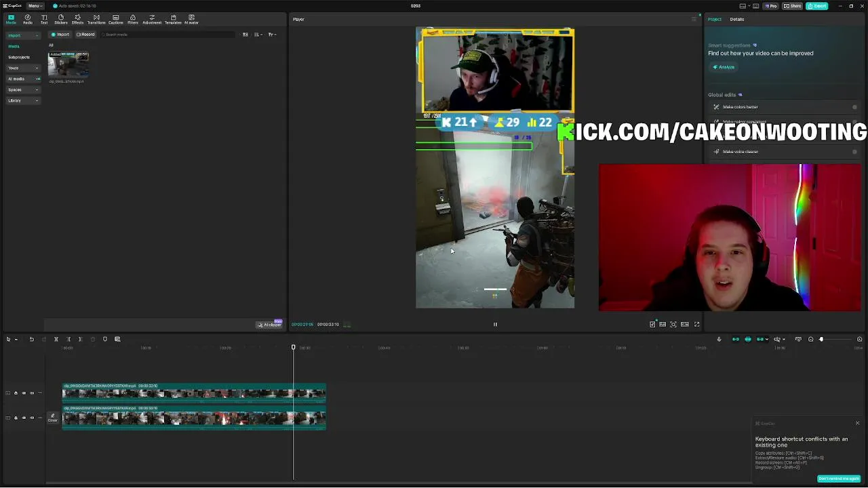Switch media view to grid layout icon
868x488 pixels.
click(x=245, y=35)
